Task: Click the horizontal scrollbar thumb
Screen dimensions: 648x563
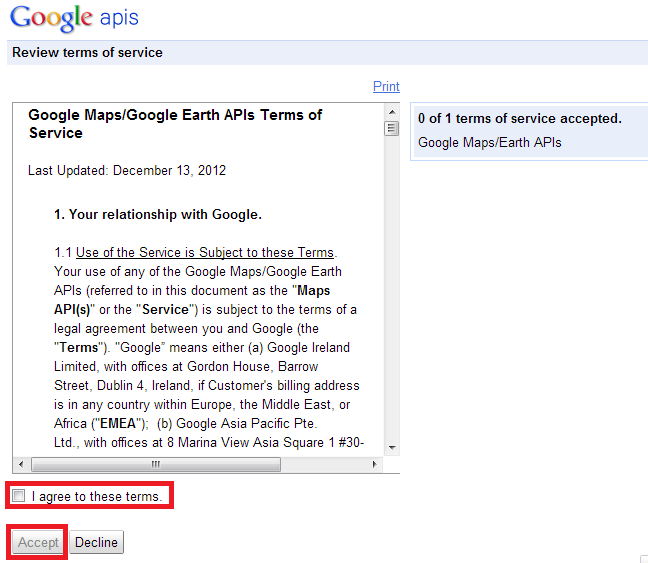Action: pos(156,464)
